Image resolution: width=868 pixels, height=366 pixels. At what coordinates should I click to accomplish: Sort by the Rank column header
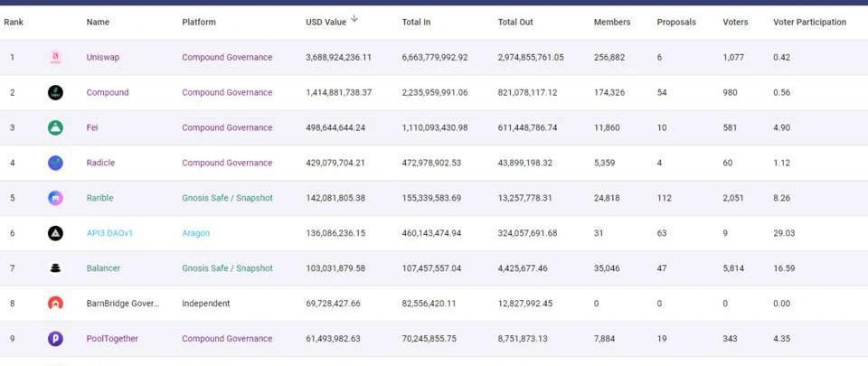14,22
